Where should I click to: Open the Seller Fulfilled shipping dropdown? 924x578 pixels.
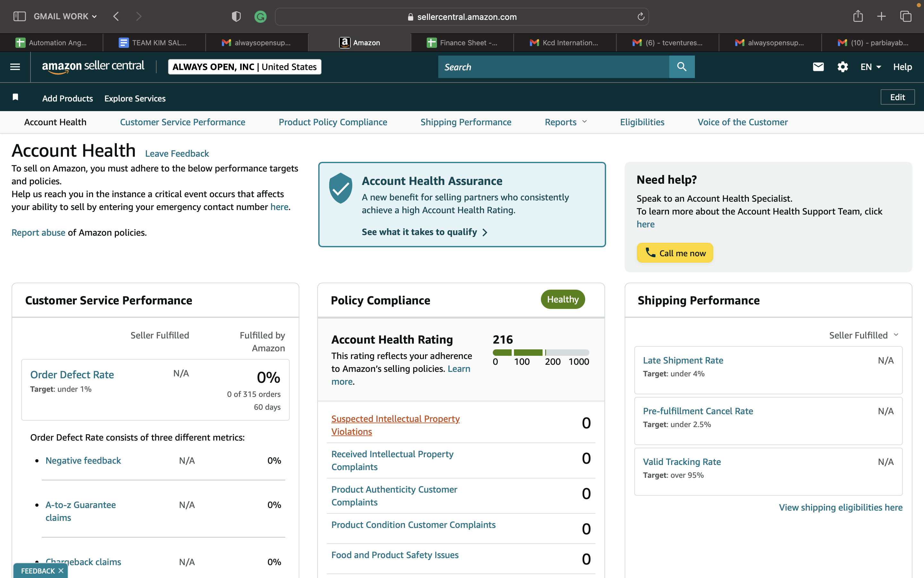coord(864,335)
